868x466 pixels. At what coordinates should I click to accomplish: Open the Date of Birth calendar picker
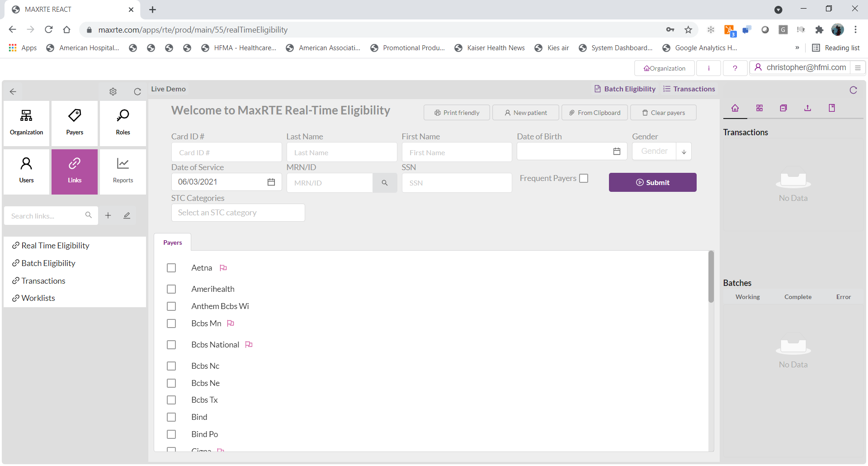coord(617,151)
